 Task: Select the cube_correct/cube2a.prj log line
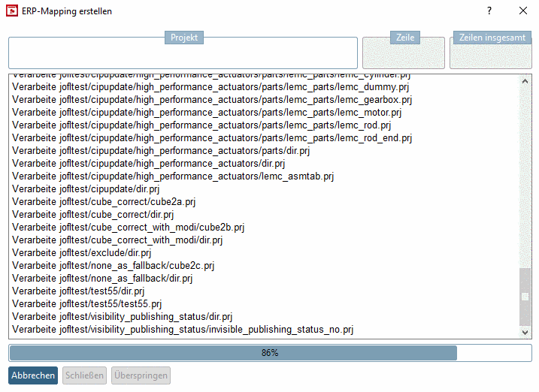pyautogui.click(x=109, y=202)
